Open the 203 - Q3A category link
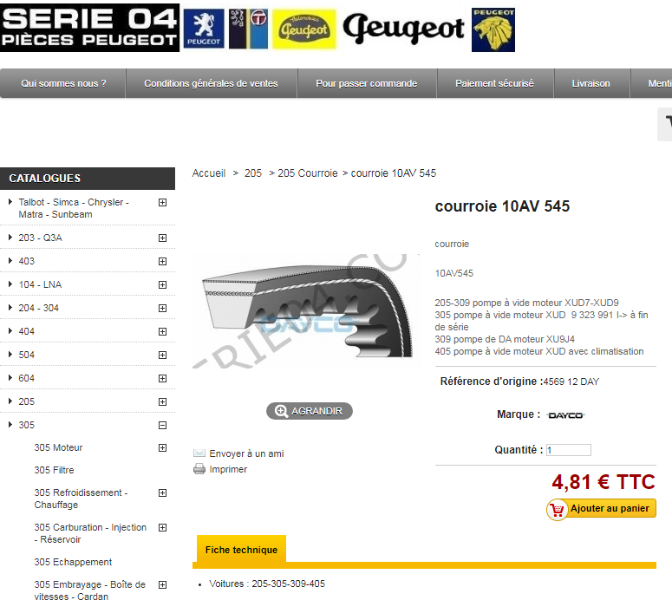 [40, 238]
